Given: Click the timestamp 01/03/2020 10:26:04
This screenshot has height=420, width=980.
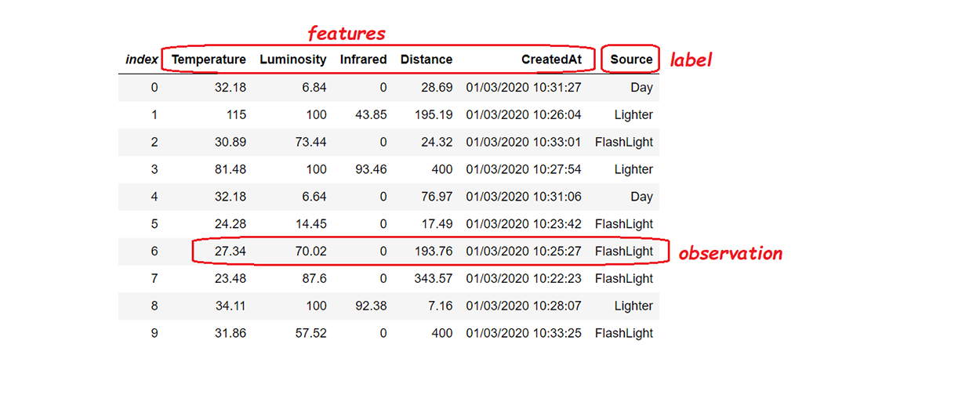Looking at the screenshot, I should [523, 114].
